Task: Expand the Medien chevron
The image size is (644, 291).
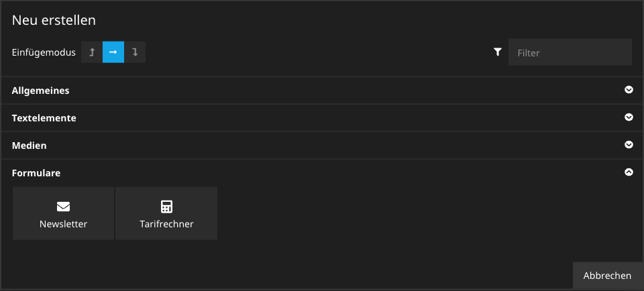Action: (629, 145)
